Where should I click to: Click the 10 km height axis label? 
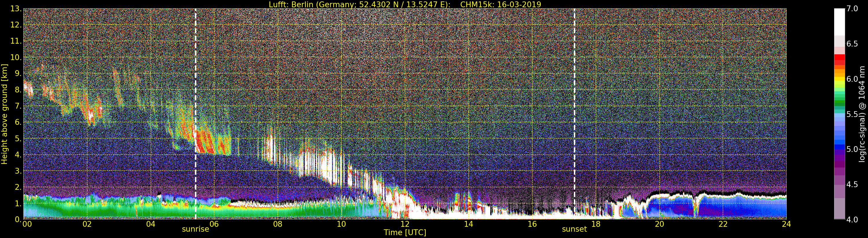pyautogui.click(x=16, y=57)
